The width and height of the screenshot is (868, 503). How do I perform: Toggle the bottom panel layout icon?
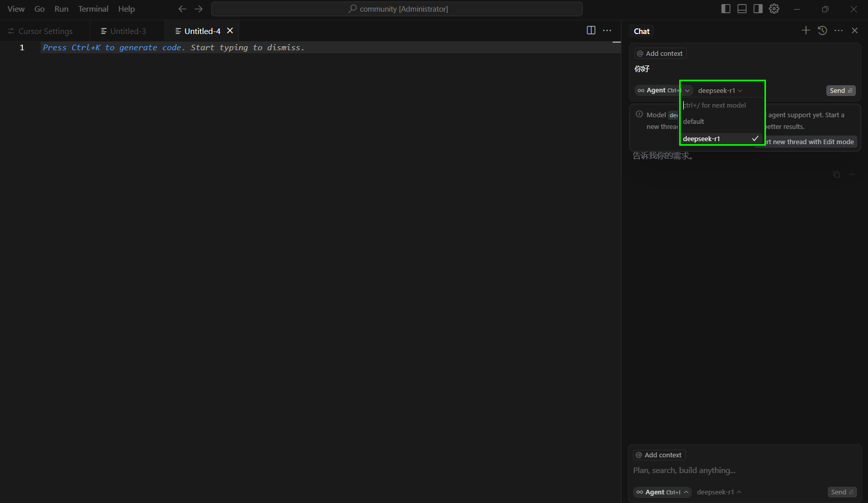click(x=742, y=9)
